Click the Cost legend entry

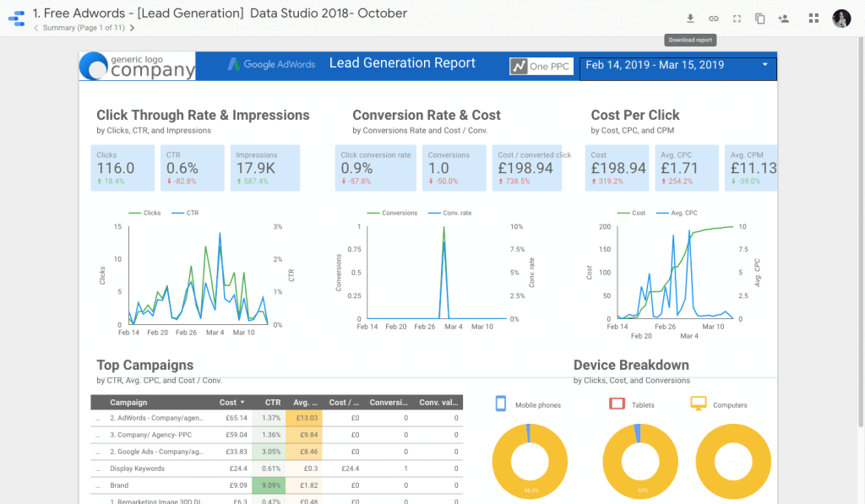tap(632, 213)
